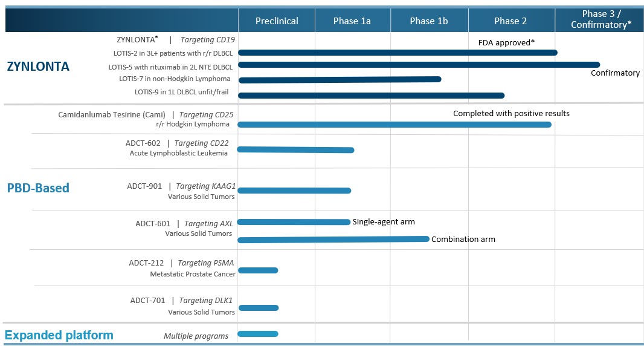Click the 'ZYNLONTA® | Targeting CD19' heading
This screenshot has height=346, width=644.
[176, 40]
